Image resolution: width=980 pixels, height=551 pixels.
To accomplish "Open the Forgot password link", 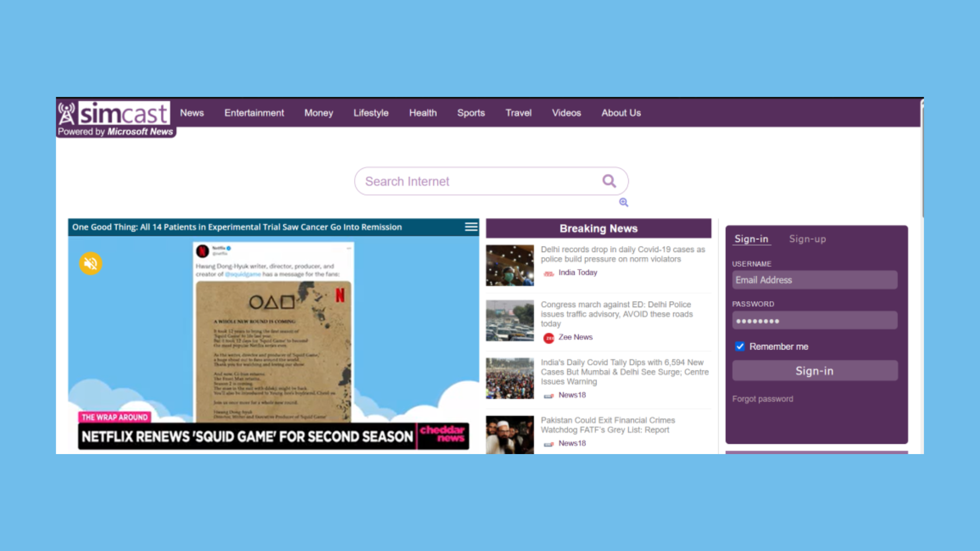I will pos(763,399).
